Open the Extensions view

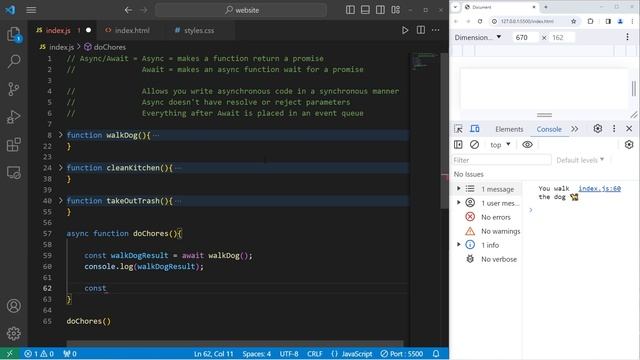13,144
